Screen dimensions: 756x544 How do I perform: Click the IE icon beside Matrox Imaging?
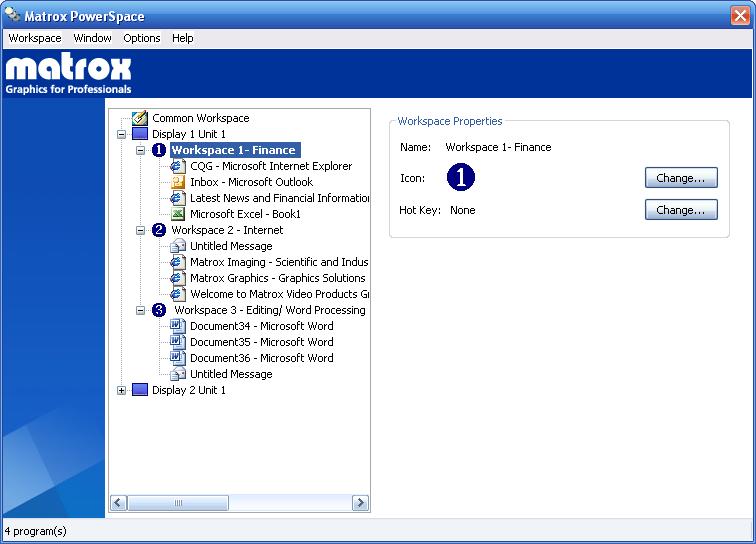coord(177,262)
